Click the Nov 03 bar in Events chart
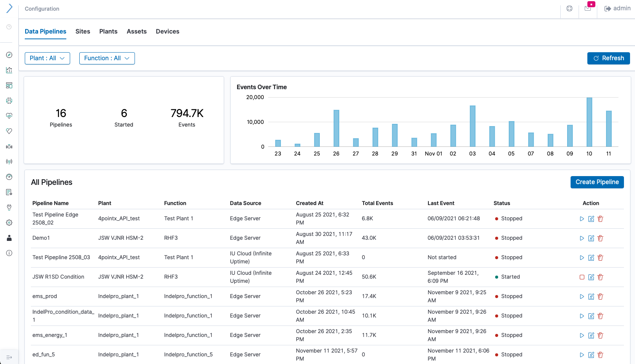The height and width of the screenshot is (364, 635). (473, 126)
